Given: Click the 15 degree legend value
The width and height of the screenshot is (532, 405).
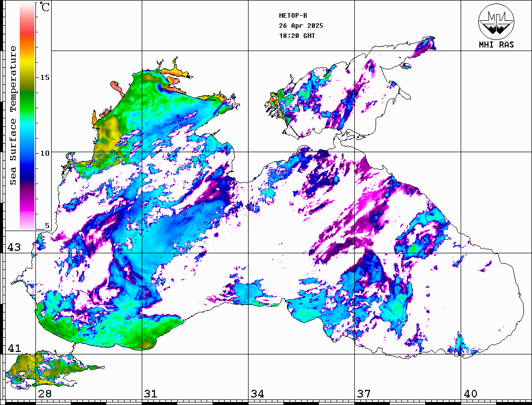Looking at the screenshot, I should 45,77.
